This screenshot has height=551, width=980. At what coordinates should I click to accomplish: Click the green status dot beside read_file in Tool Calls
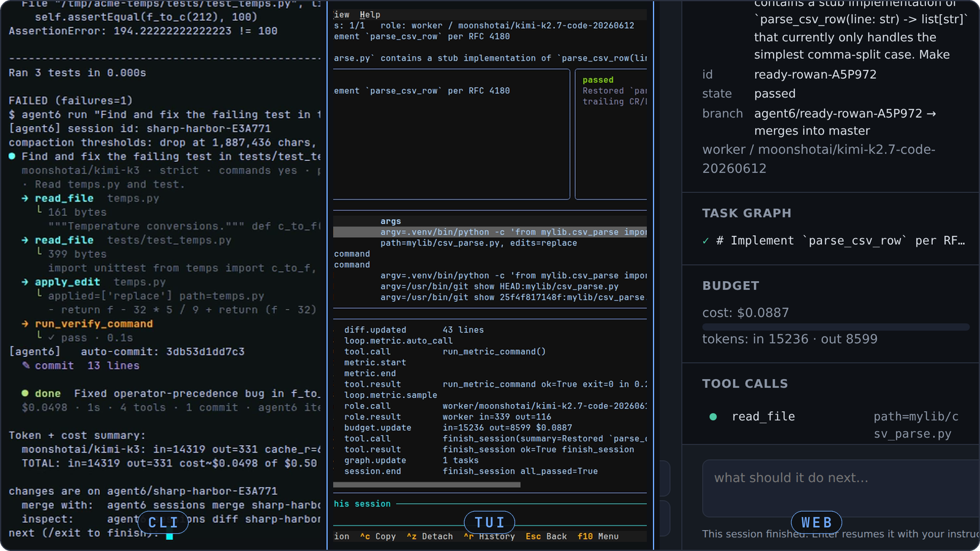(x=713, y=417)
